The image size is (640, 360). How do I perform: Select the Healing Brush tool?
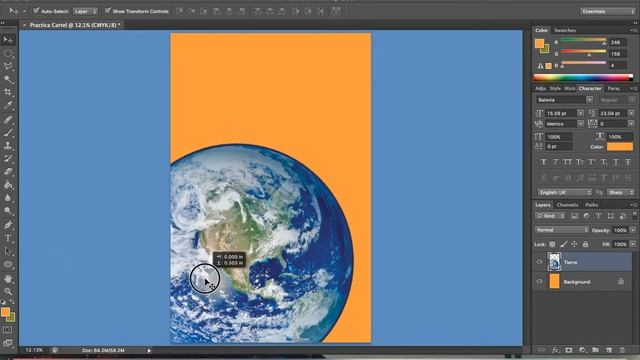click(8, 119)
